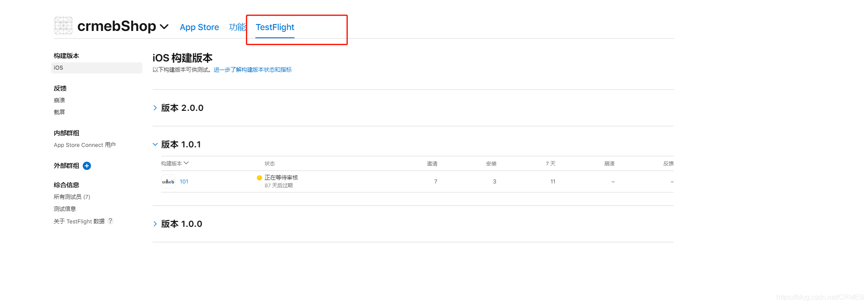This screenshot has width=868, height=305.
Task: Click the 外部群组 sidebar heading
Action: click(67, 166)
